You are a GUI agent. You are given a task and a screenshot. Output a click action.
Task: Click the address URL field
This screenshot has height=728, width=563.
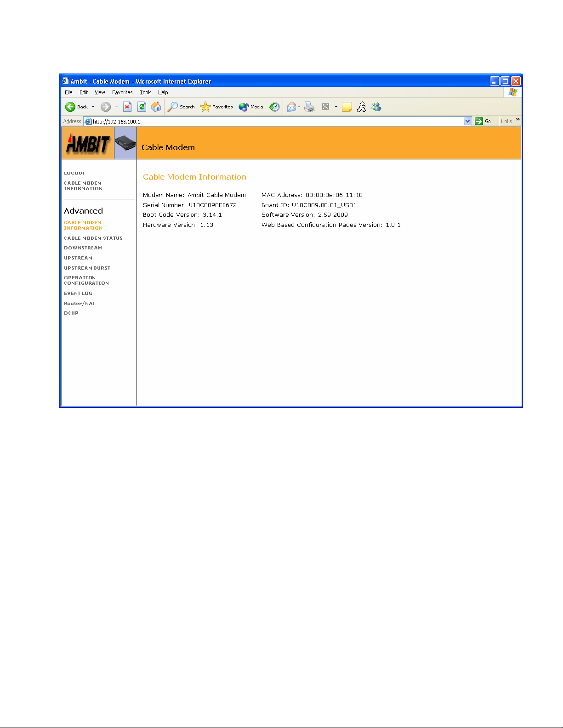[x=278, y=121]
